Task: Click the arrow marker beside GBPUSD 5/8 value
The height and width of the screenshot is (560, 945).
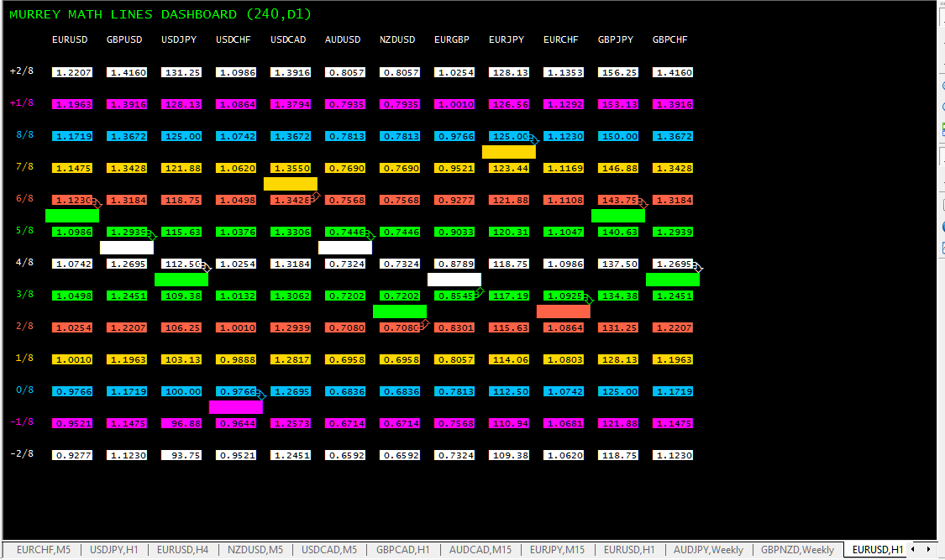Action: 152,236
